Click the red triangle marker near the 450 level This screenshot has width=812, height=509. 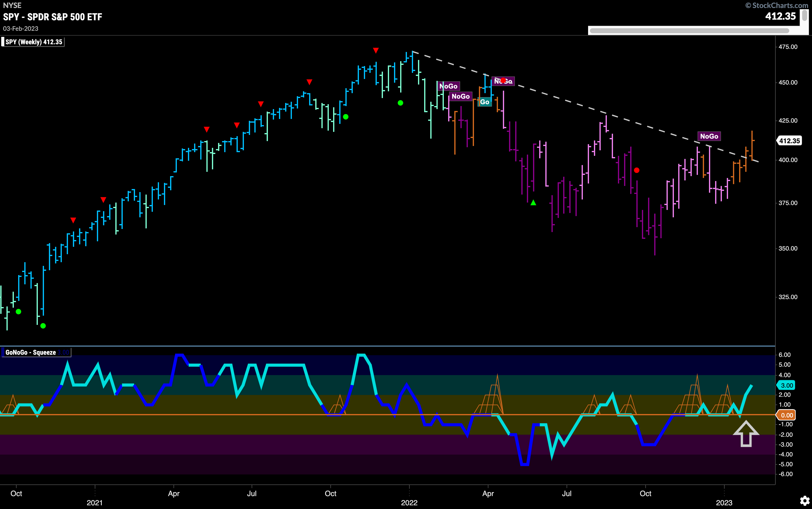tap(309, 82)
